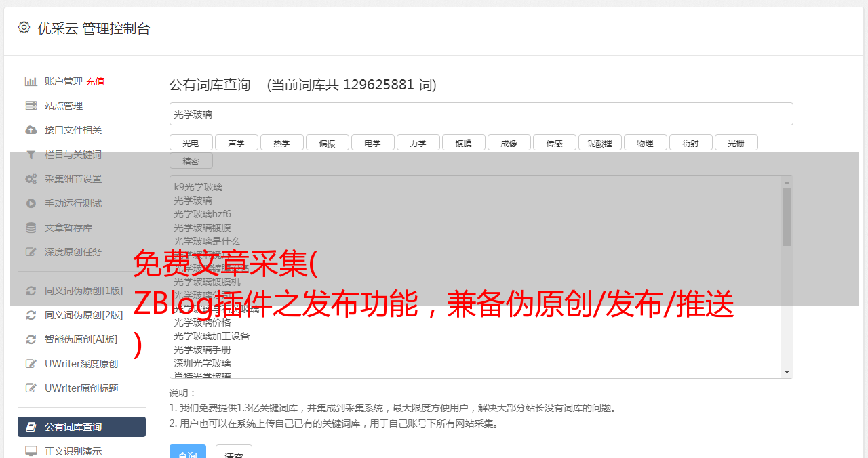Viewport: 868px width, 458px height.
Task: Click the result row 光学玻璃加工设备
Action: pyautogui.click(x=212, y=336)
